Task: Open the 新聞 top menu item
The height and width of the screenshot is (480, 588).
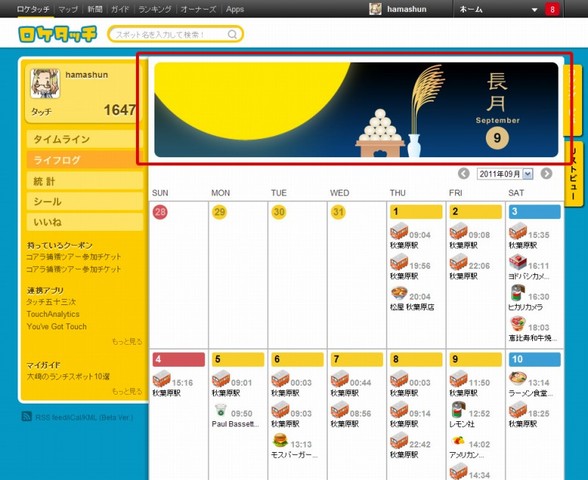Action: 95,9
